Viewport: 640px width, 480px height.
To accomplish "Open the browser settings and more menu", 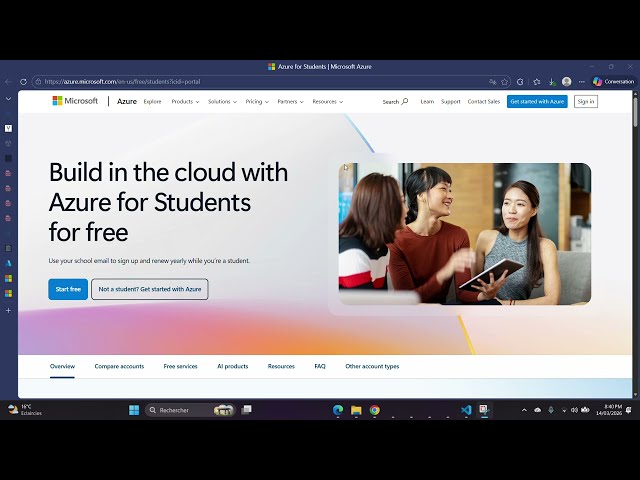I will [582, 82].
